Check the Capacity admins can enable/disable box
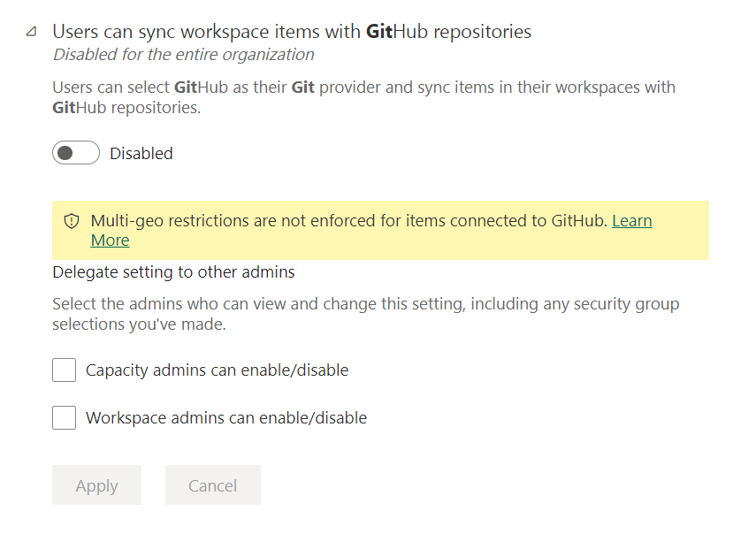Viewport: 756px width, 534px height. [x=64, y=370]
